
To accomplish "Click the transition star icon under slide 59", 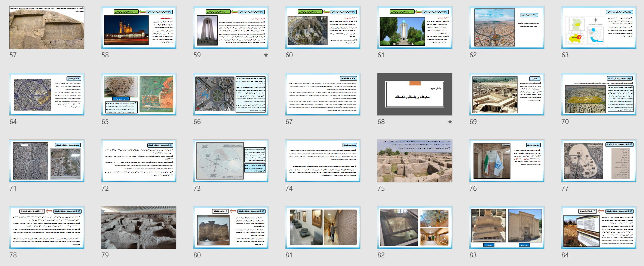I will [266, 55].
